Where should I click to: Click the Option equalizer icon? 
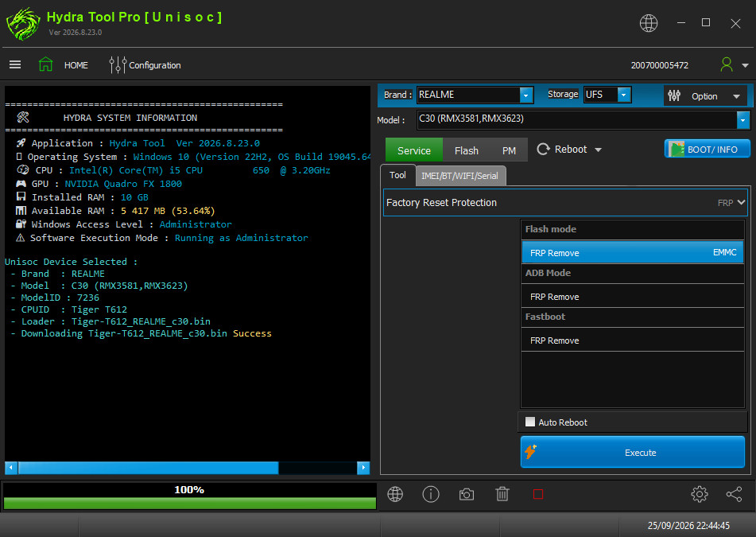point(674,95)
